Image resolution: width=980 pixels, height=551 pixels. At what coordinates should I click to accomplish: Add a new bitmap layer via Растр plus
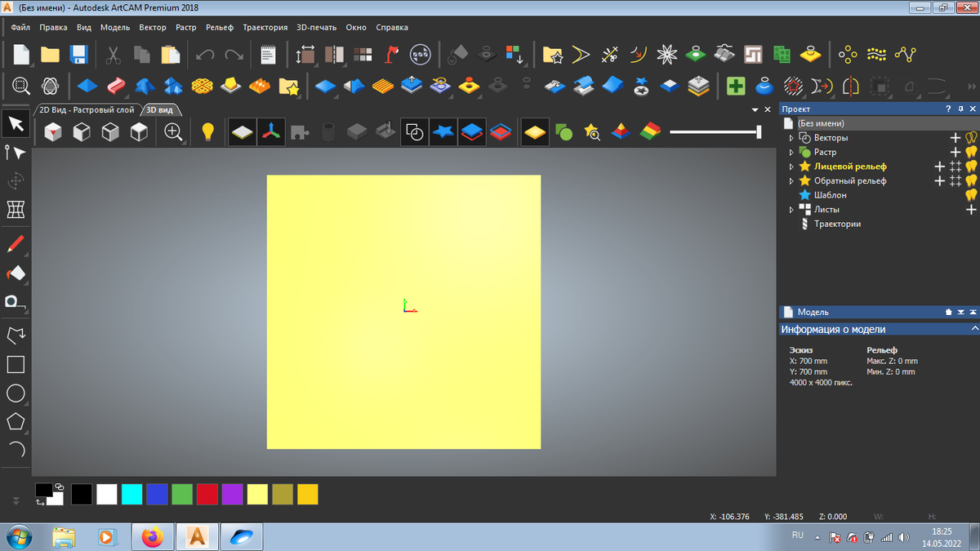pyautogui.click(x=955, y=152)
